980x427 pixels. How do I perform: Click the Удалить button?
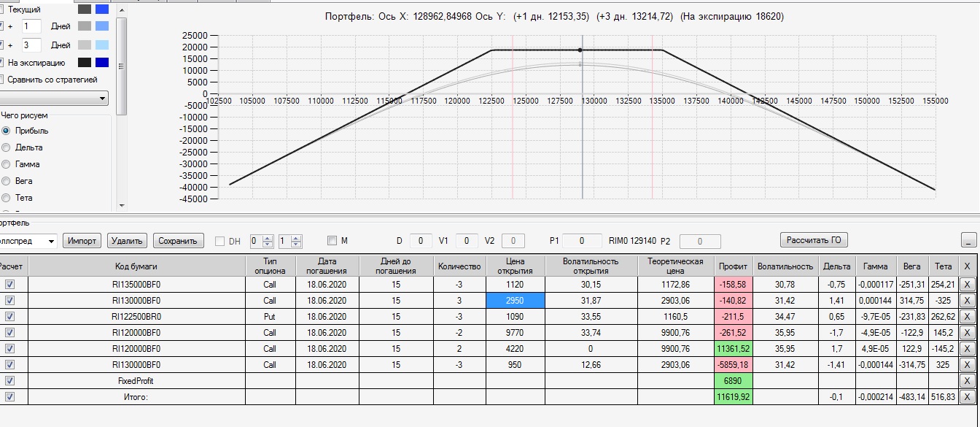128,241
